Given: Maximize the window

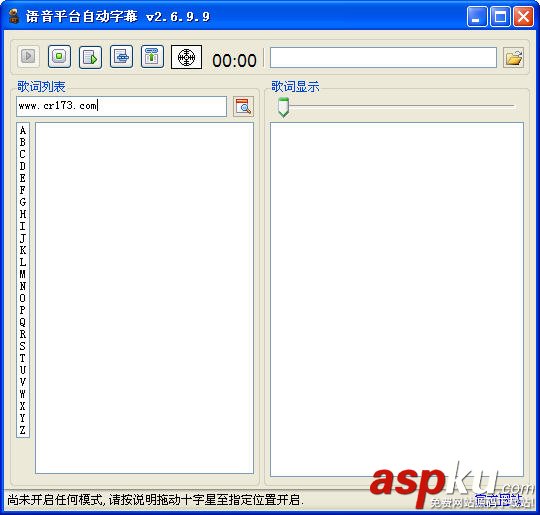Looking at the screenshot, I should 500,16.
